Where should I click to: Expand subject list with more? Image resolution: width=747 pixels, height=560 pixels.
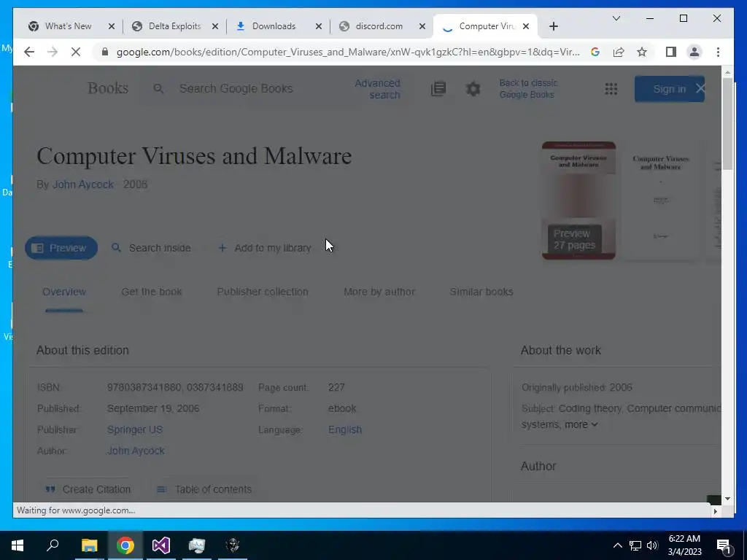click(581, 424)
